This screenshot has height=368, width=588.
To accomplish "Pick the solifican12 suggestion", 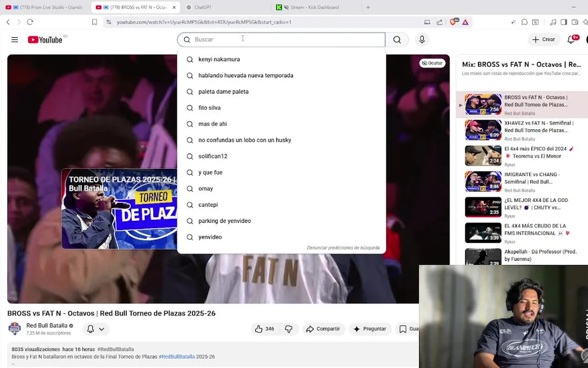I will [x=281, y=156].
